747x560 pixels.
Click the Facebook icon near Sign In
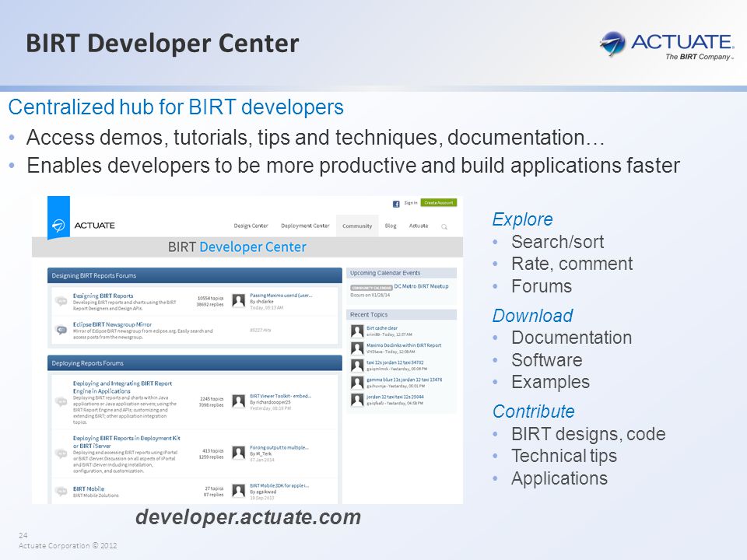tap(396, 204)
